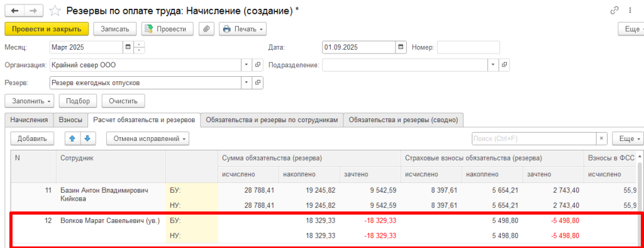Click the empty Номер field
Viewport: 644px width, 248px height.
coord(468,47)
